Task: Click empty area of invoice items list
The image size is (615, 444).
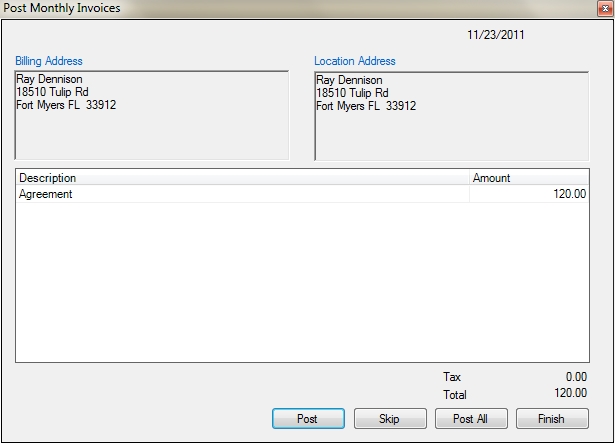Action: click(302, 282)
